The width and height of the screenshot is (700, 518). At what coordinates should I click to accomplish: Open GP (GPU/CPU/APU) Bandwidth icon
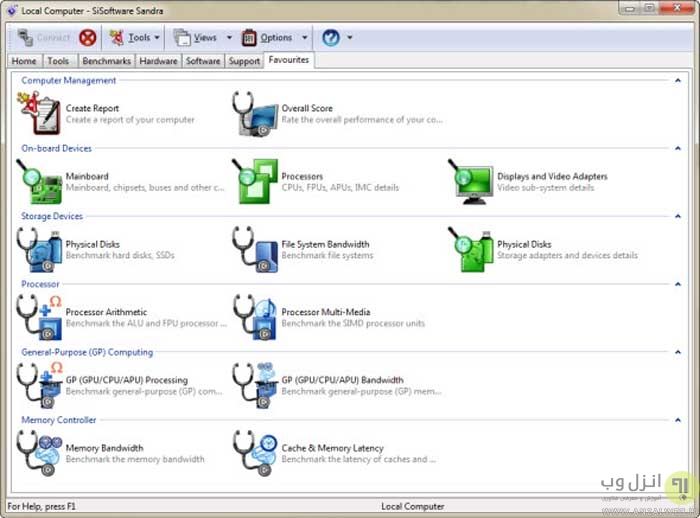[255, 385]
